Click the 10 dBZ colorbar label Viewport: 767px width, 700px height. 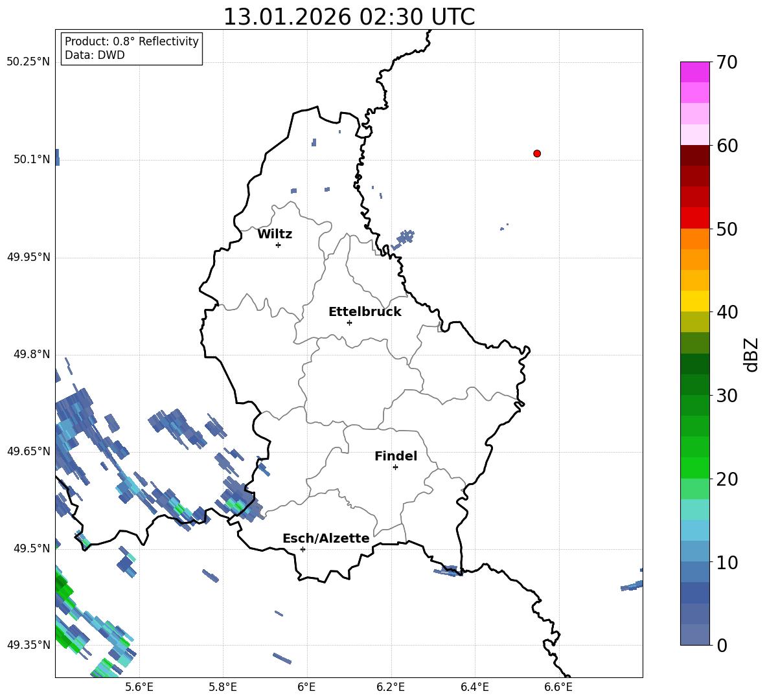tap(726, 562)
